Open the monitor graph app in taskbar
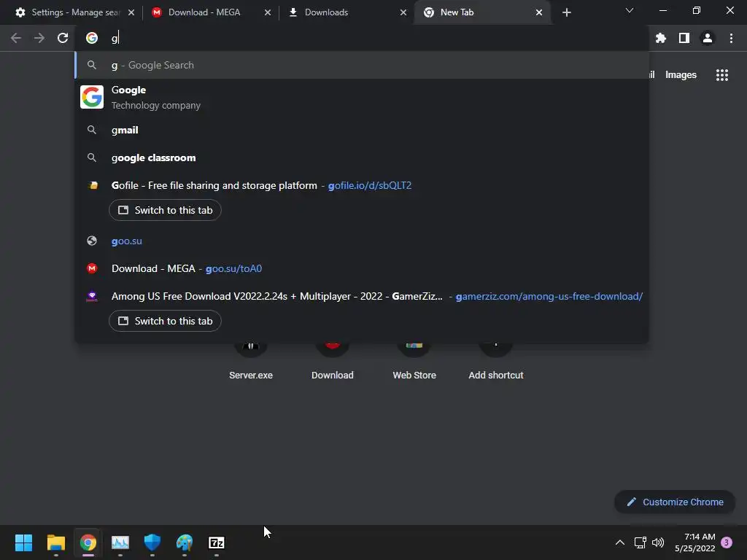This screenshot has height=560, width=747. click(x=120, y=542)
